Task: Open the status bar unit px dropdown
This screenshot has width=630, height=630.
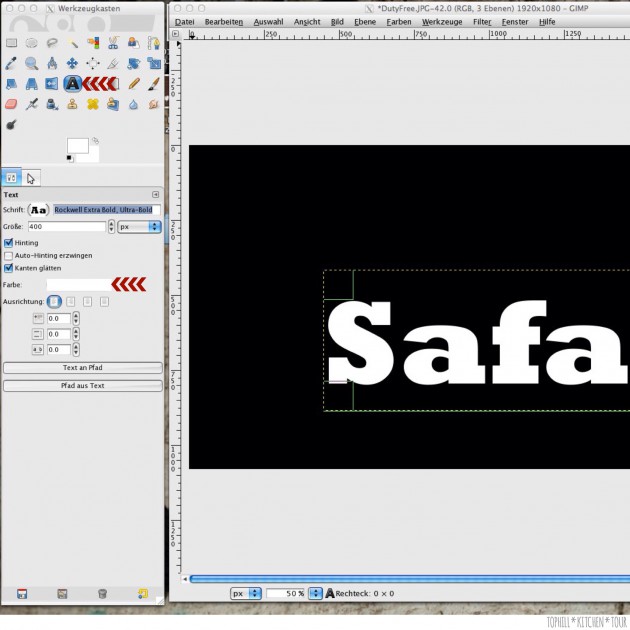Action: point(245,593)
